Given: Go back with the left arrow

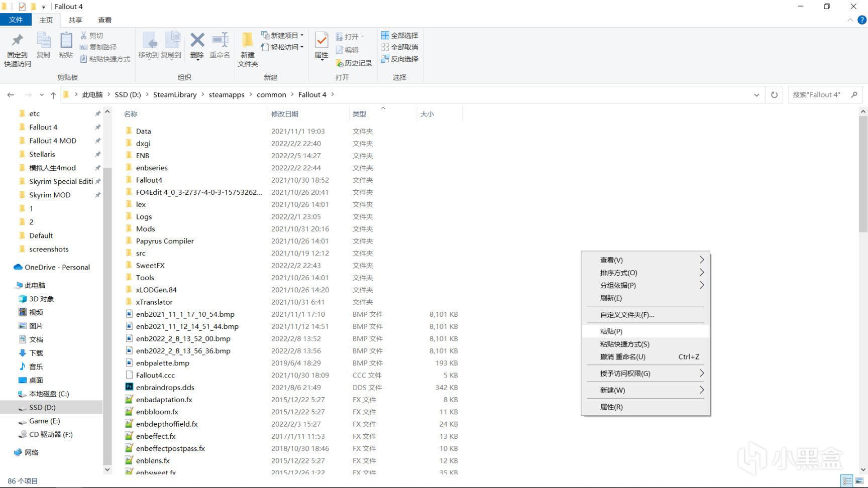Looking at the screenshot, I should tap(11, 95).
